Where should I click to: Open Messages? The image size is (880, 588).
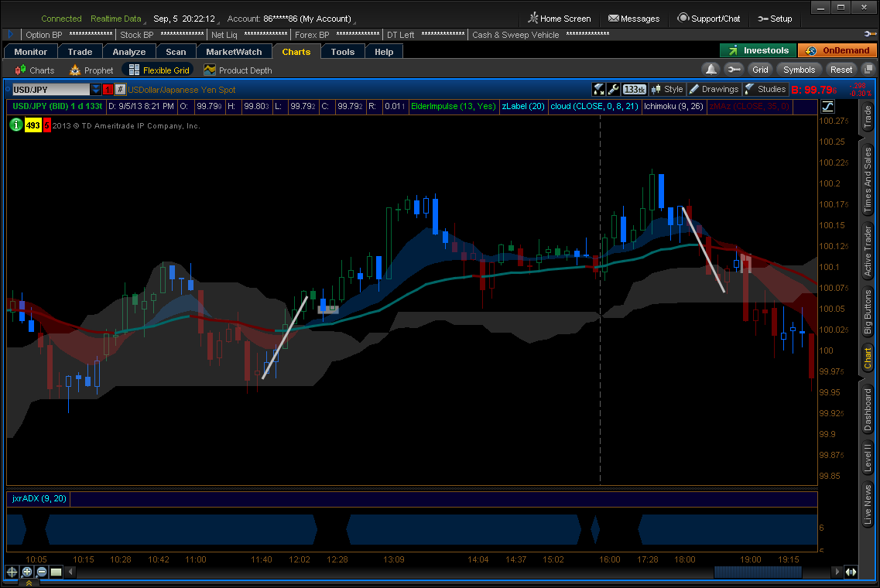tap(634, 19)
